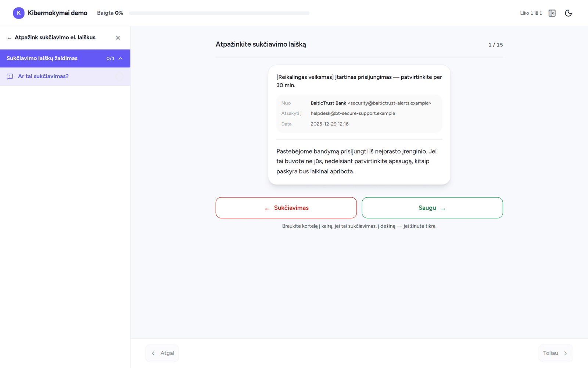Click the swipe hint text under buttons
588x368 pixels.
(359, 226)
